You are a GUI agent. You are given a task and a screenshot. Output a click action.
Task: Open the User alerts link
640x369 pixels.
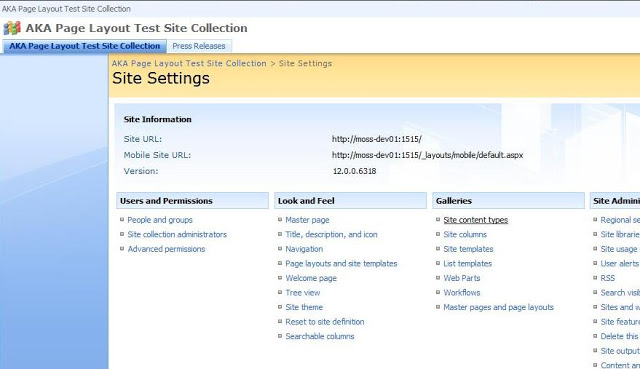[x=620, y=264]
